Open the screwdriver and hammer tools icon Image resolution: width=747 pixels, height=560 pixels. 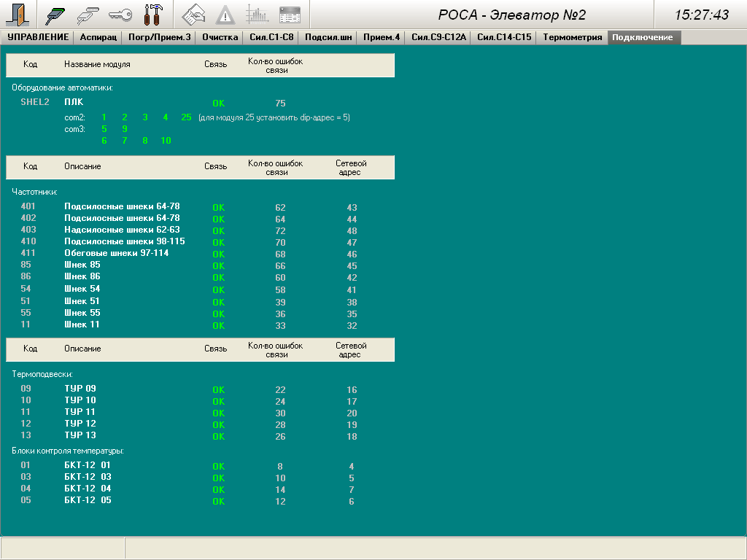pyautogui.click(x=153, y=15)
